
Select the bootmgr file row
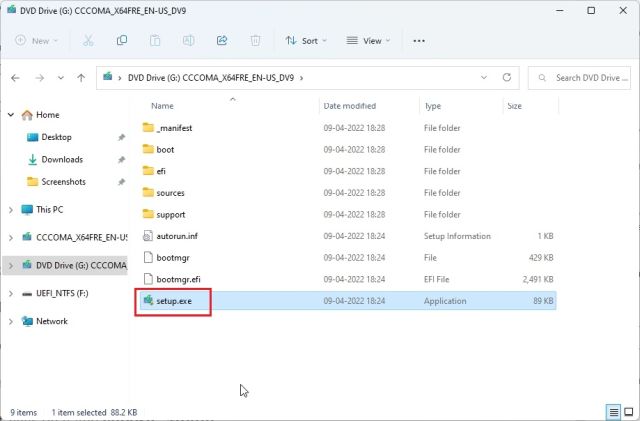[348, 258]
